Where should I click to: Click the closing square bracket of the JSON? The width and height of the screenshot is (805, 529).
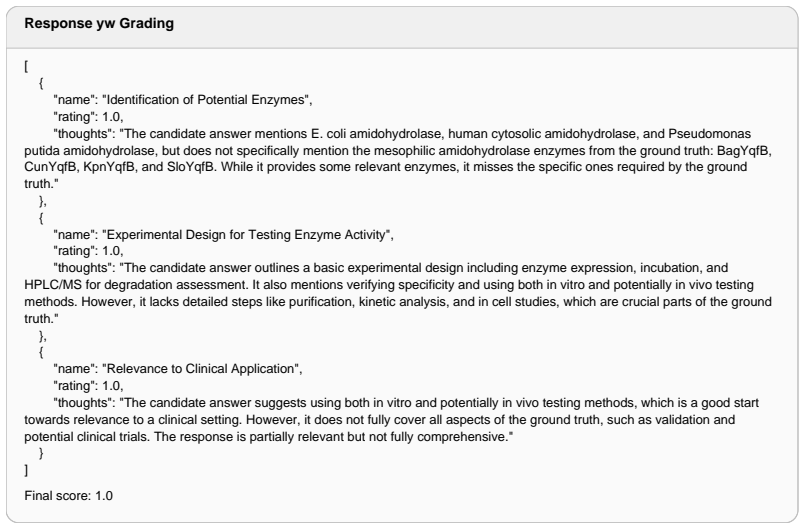(x=26, y=469)
